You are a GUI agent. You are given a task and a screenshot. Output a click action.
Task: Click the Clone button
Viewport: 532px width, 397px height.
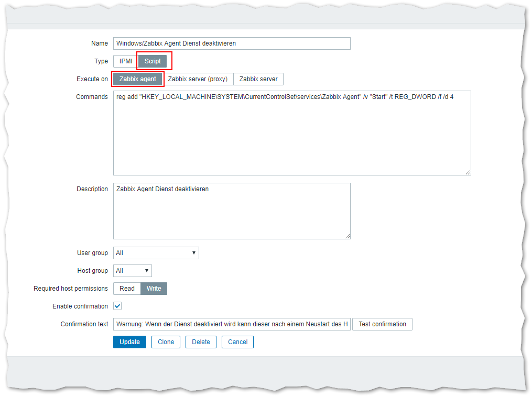coord(166,342)
